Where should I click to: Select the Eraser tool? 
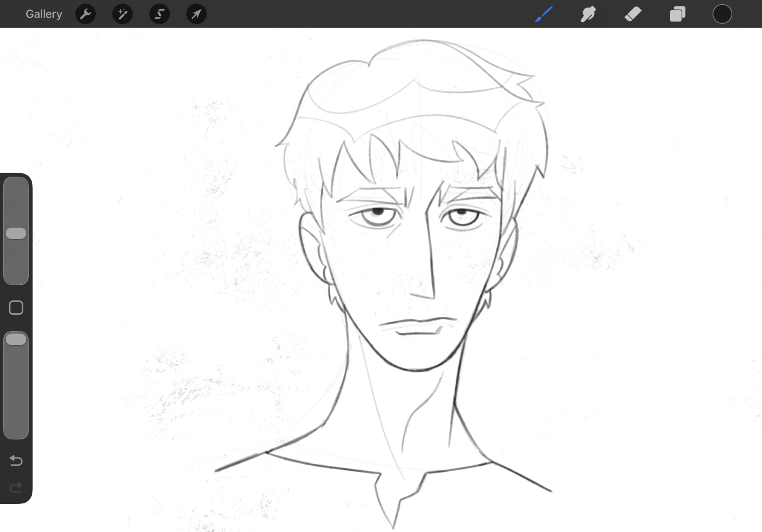click(633, 14)
